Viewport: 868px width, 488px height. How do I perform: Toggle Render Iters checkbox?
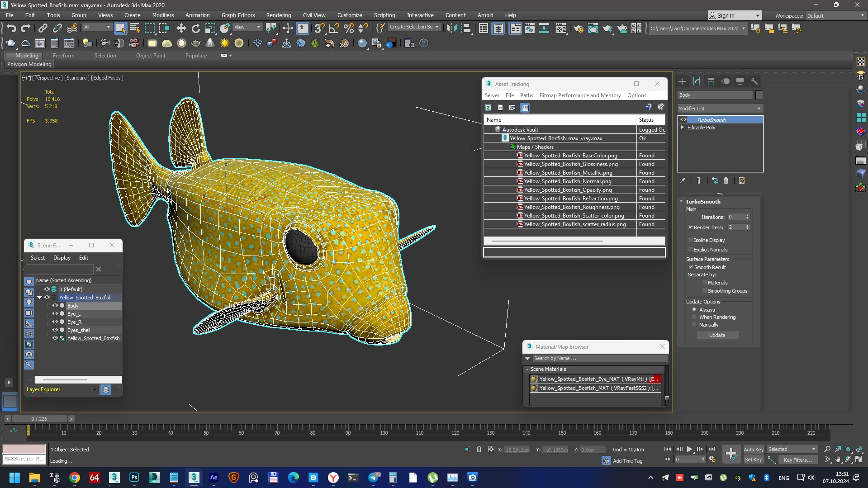click(x=691, y=227)
